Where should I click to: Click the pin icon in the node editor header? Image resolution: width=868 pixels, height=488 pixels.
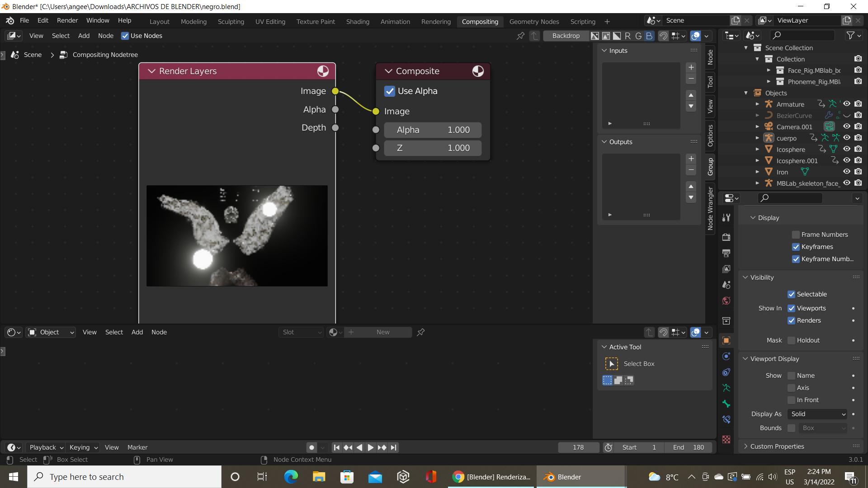520,36
